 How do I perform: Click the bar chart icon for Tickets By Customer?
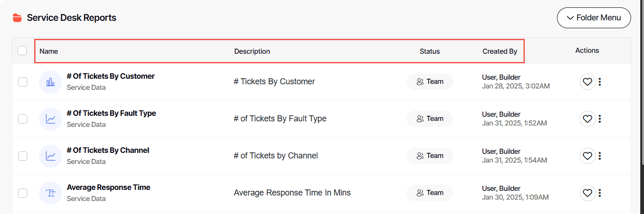(50, 82)
